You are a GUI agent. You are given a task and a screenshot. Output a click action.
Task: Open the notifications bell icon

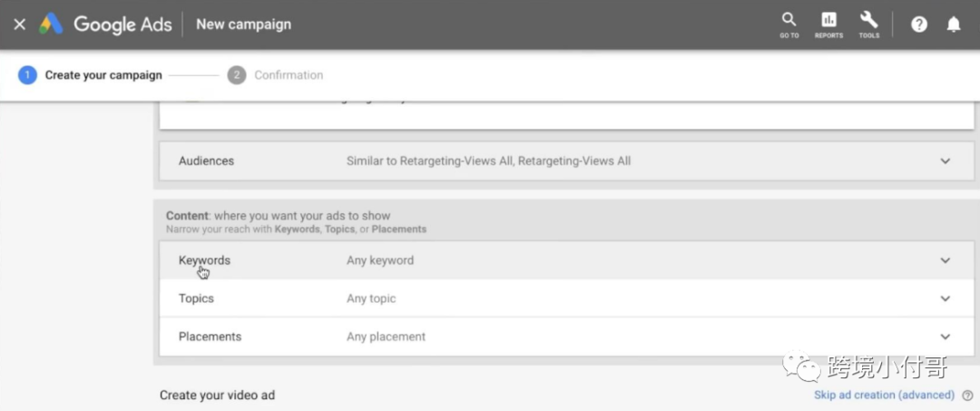point(953,24)
